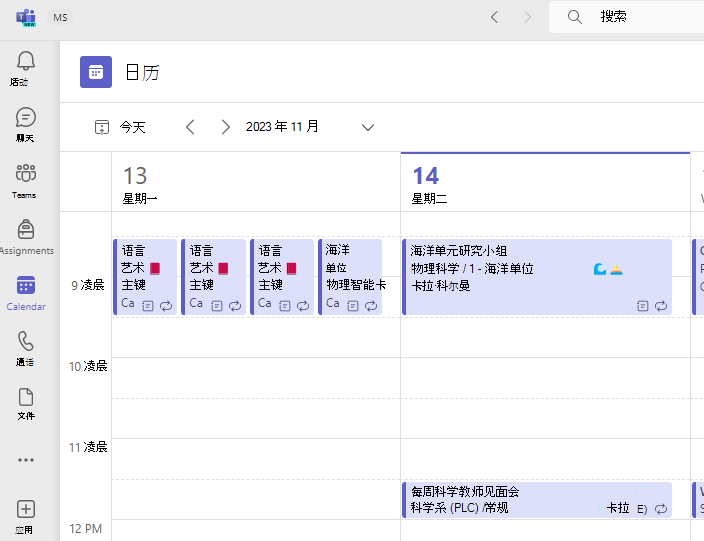Click red book icon on second 语言艺术 event
Viewport: 704px width, 541px height.
coord(223,268)
